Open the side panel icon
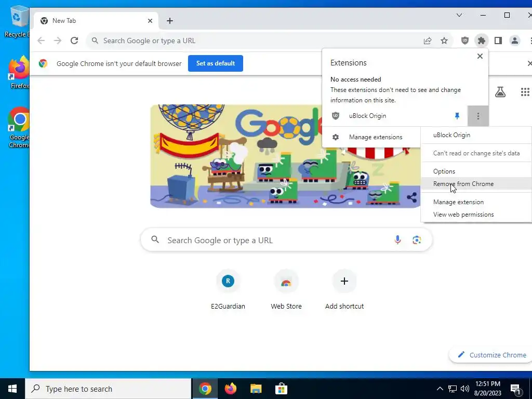The image size is (532, 399). click(x=498, y=41)
